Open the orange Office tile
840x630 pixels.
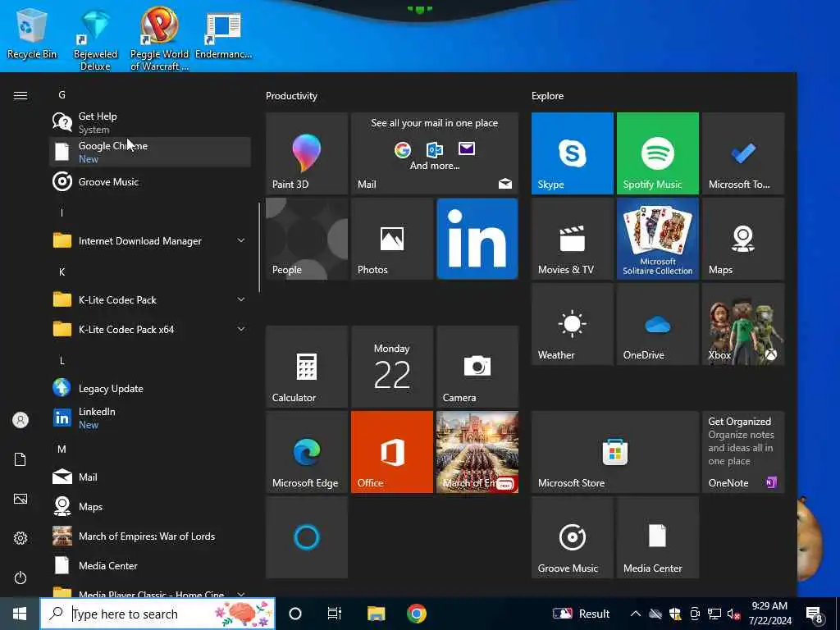(391, 452)
